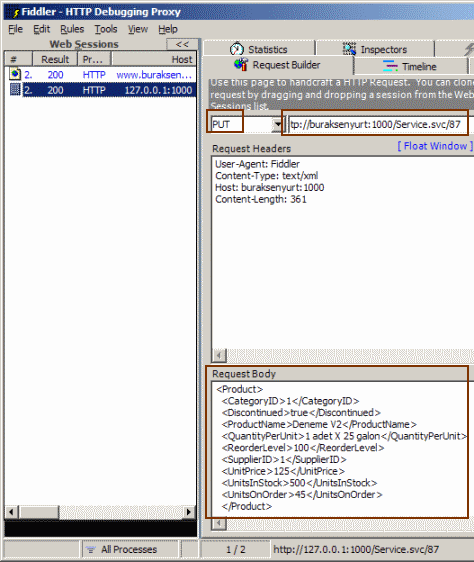Select the www.buraksen session row
The width and height of the screenshot is (474, 562).
coord(101,75)
